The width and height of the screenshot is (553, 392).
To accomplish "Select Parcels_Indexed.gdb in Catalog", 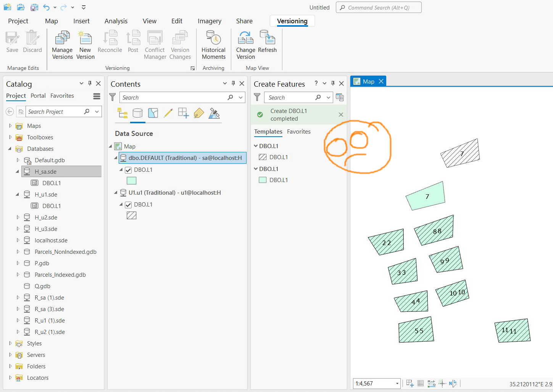I will click(x=60, y=275).
